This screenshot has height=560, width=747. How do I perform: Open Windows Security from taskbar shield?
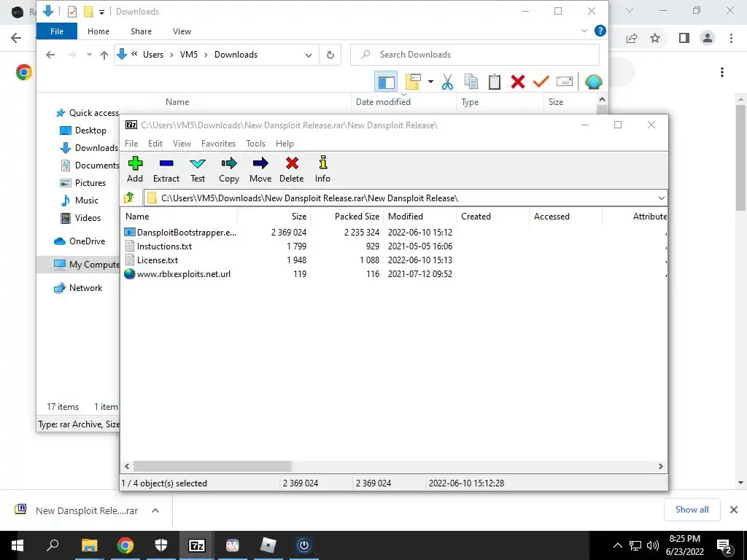point(161,545)
